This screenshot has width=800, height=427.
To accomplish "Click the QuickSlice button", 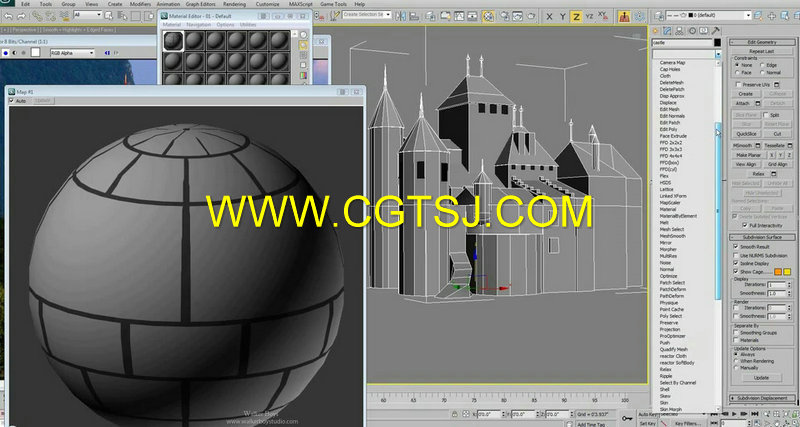I will pyautogui.click(x=746, y=134).
